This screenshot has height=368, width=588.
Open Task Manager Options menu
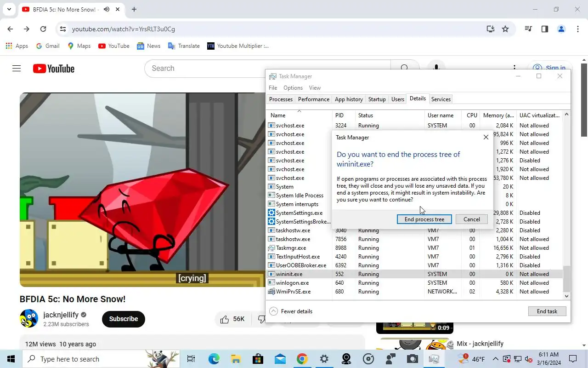tap(293, 88)
